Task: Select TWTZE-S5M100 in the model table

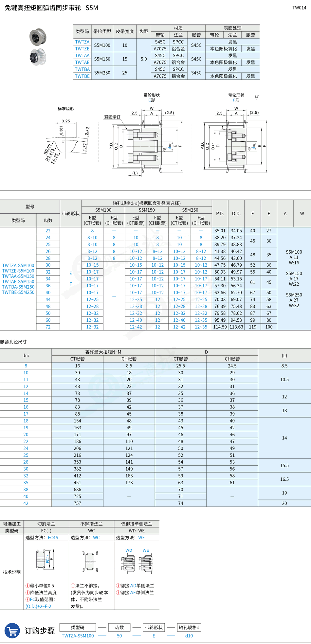Action: pyautogui.click(x=18, y=271)
